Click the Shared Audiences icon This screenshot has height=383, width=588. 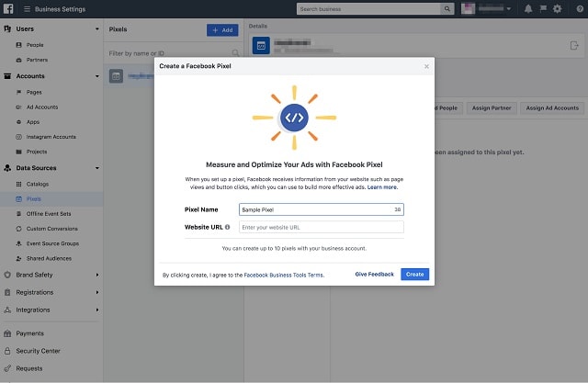tap(18, 259)
